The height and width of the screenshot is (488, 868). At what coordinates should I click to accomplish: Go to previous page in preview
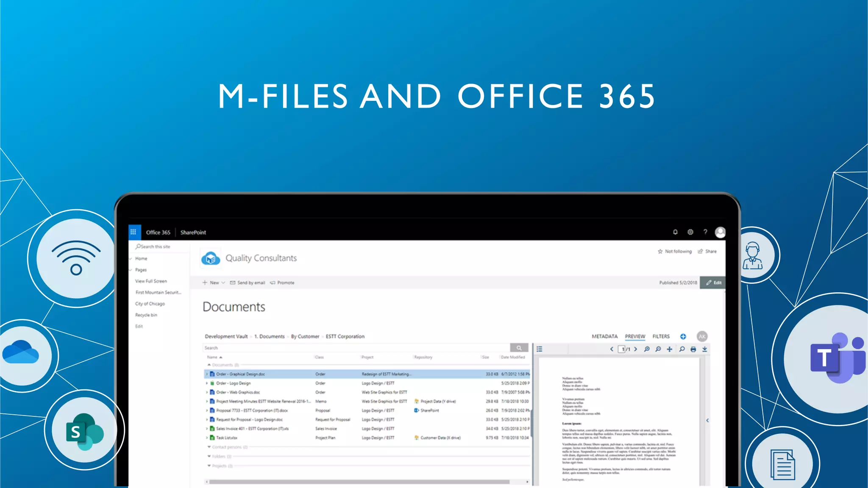pos(612,349)
